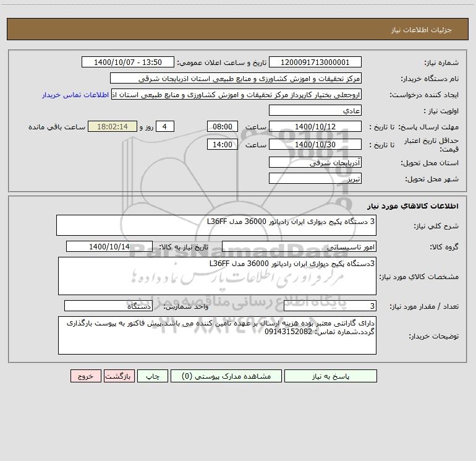Click the goods need date 1400/10/14

point(109,246)
